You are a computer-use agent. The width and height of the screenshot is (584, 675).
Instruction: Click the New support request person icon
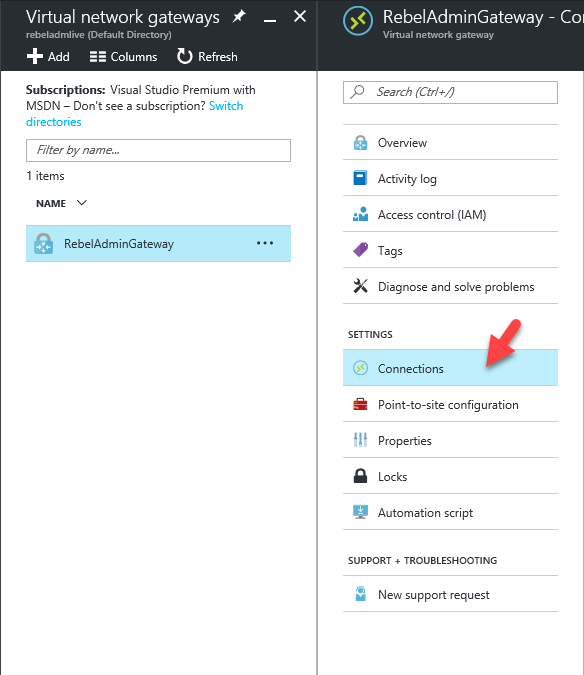click(x=360, y=594)
